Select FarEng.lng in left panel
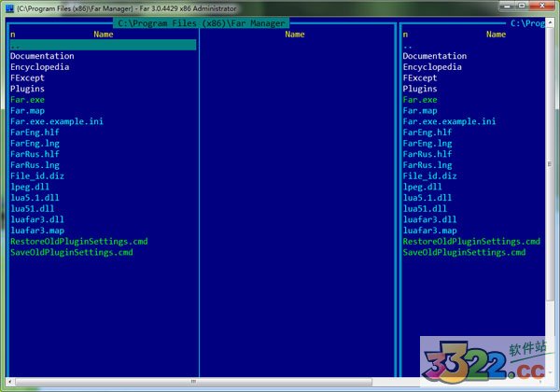 (x=35, y=143)
